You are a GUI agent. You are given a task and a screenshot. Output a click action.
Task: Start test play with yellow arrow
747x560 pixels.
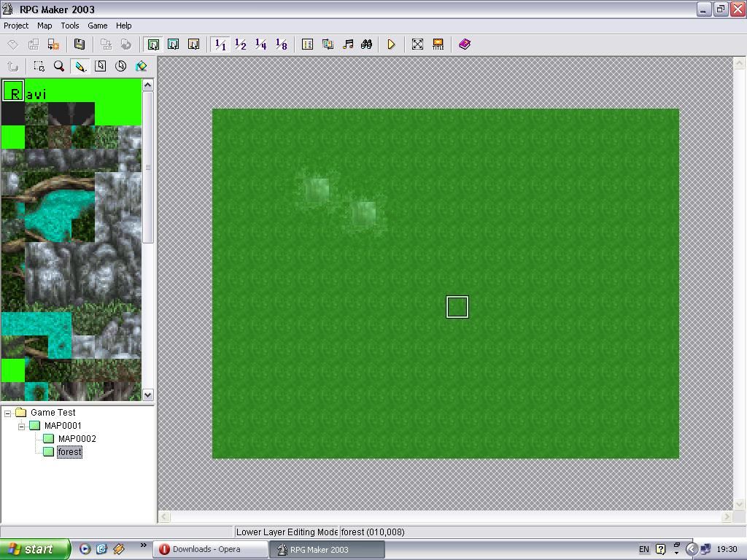tap(392, 44)
